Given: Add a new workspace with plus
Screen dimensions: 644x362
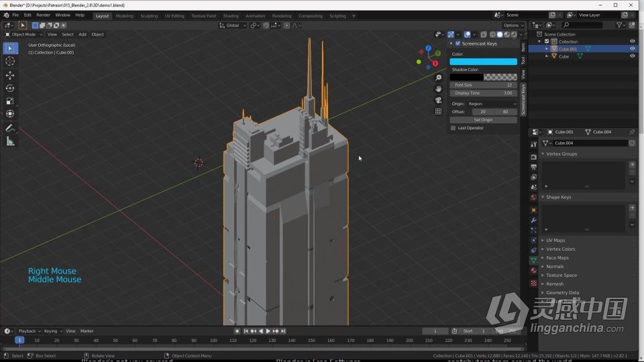Looking at the screenshot, I should click(x=354, y=16).
